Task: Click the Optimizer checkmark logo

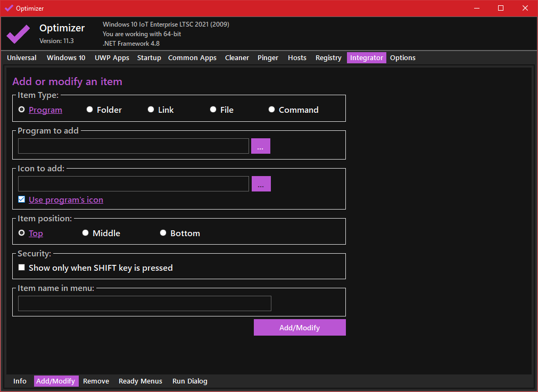Action: (x=18, y=34)
